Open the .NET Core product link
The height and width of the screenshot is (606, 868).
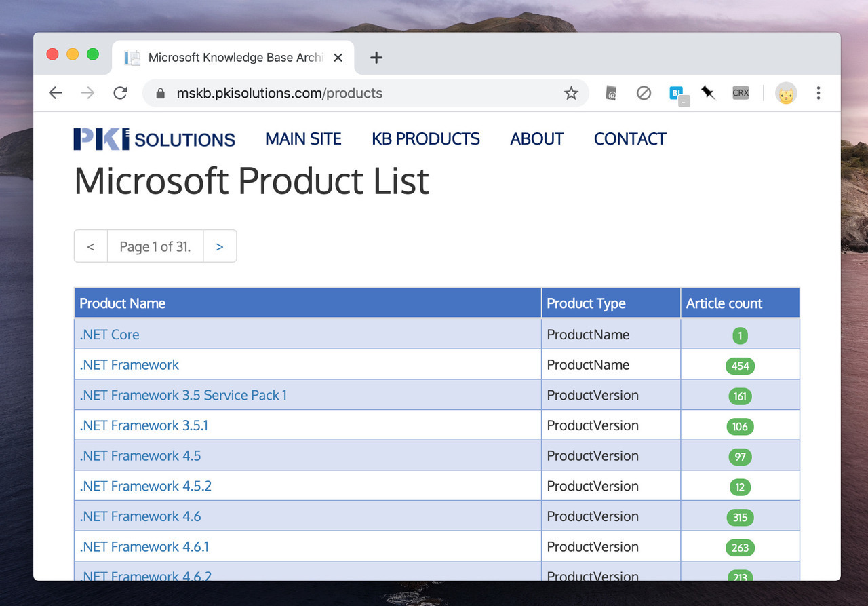109,335
